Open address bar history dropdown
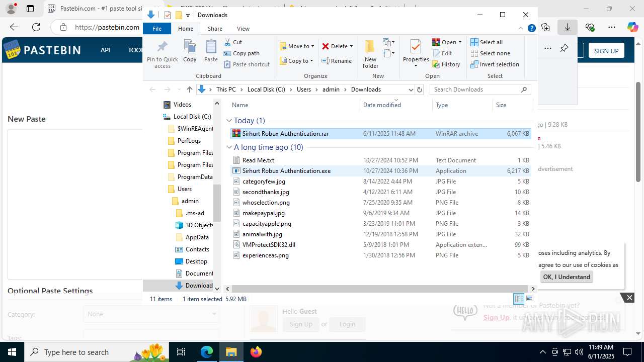 coord(411,89)
